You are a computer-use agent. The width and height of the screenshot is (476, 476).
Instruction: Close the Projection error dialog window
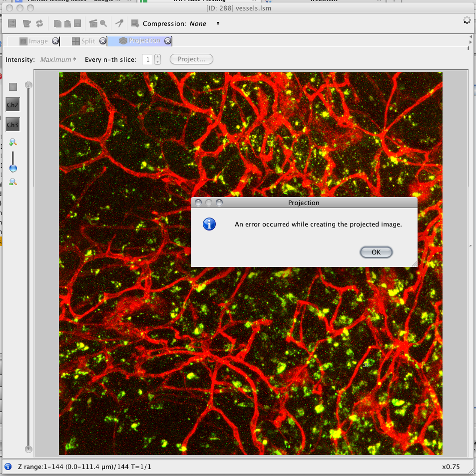[198, 203]
